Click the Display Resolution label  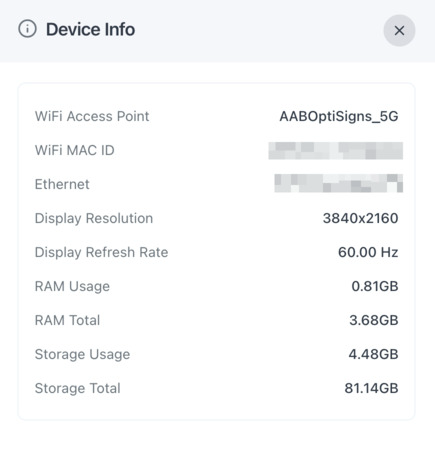click(94, 219)
